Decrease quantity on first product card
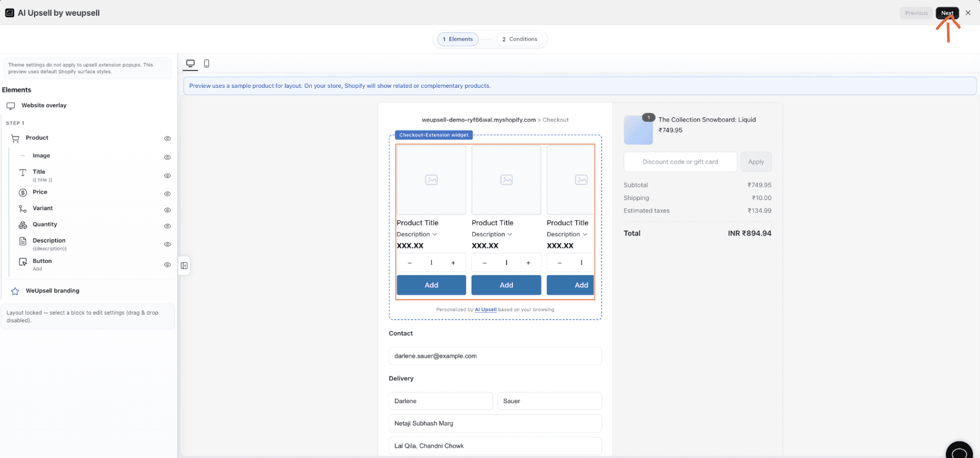Viewport: 980px width, 458px height. [x=409, y=263]
